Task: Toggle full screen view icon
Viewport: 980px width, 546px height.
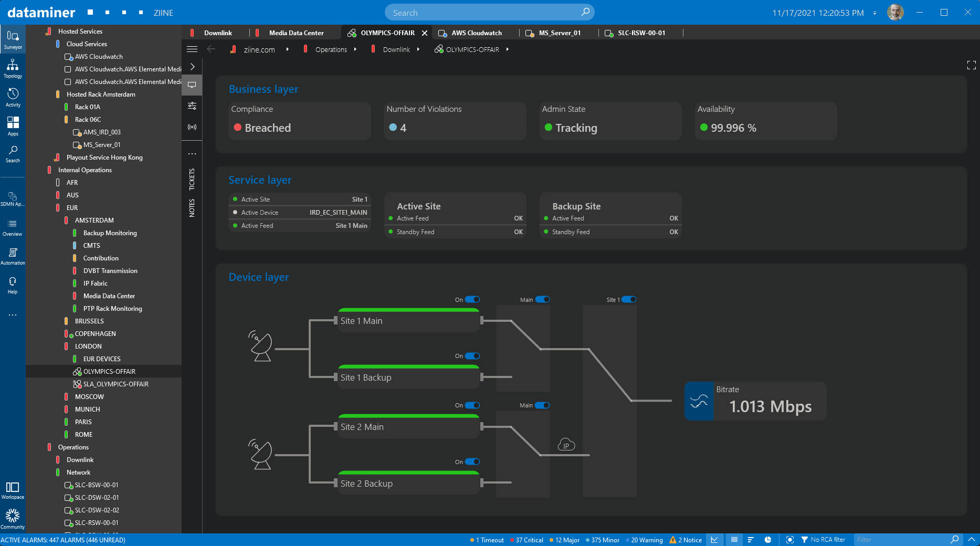Action: pos(972,65)
